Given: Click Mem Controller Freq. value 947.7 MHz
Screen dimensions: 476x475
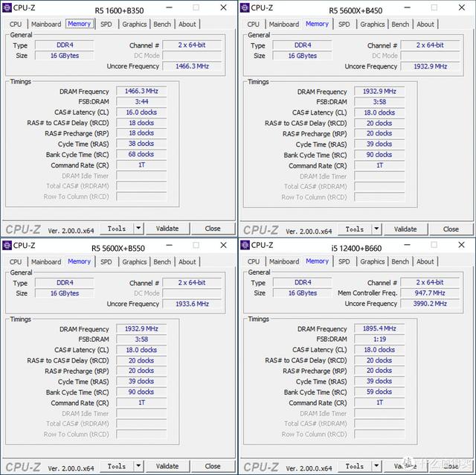Looking at the screenshot, I should point(430,293).
